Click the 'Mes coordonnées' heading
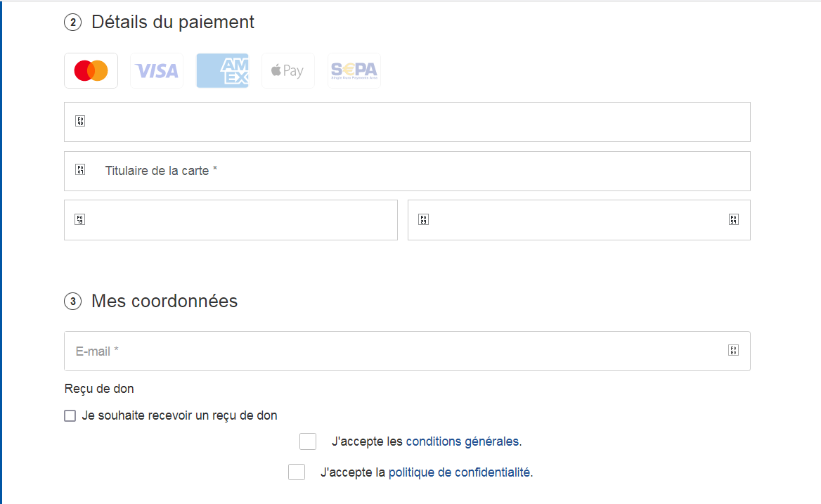Image resolution: width=821 pixels, height=504 pixels. pos(164,302)
